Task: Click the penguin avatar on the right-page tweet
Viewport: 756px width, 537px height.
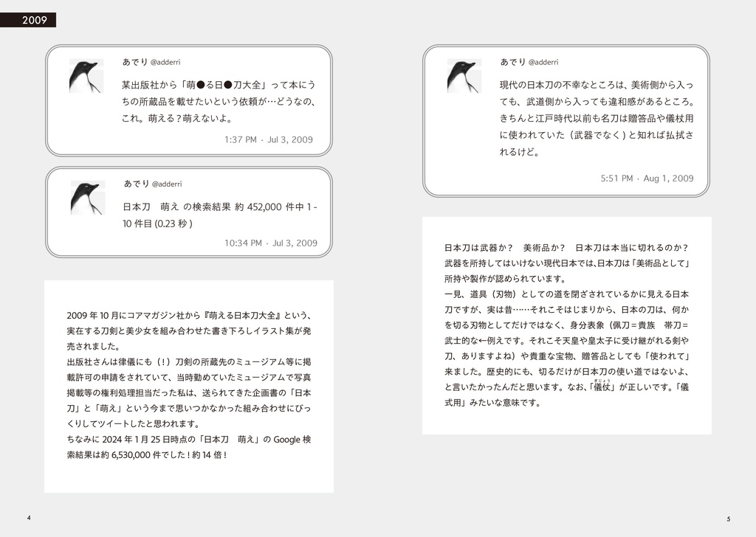Action: point(463,74)
